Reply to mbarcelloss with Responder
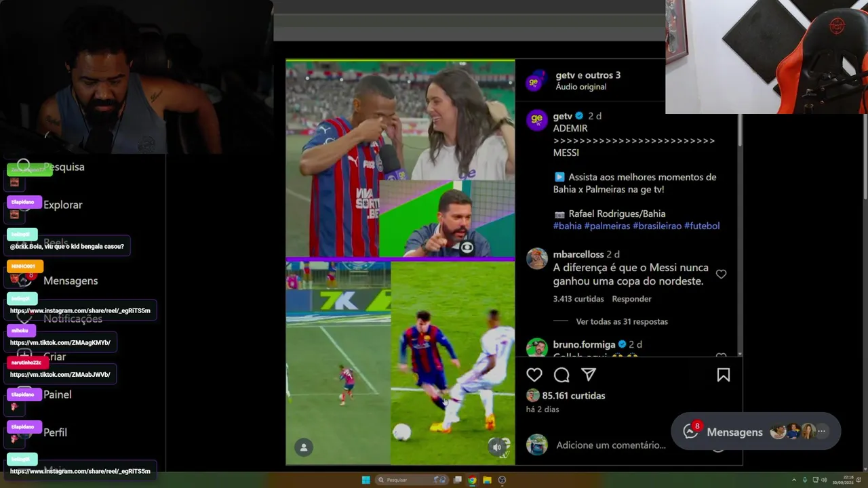The image size is (868, 488). 631,299
